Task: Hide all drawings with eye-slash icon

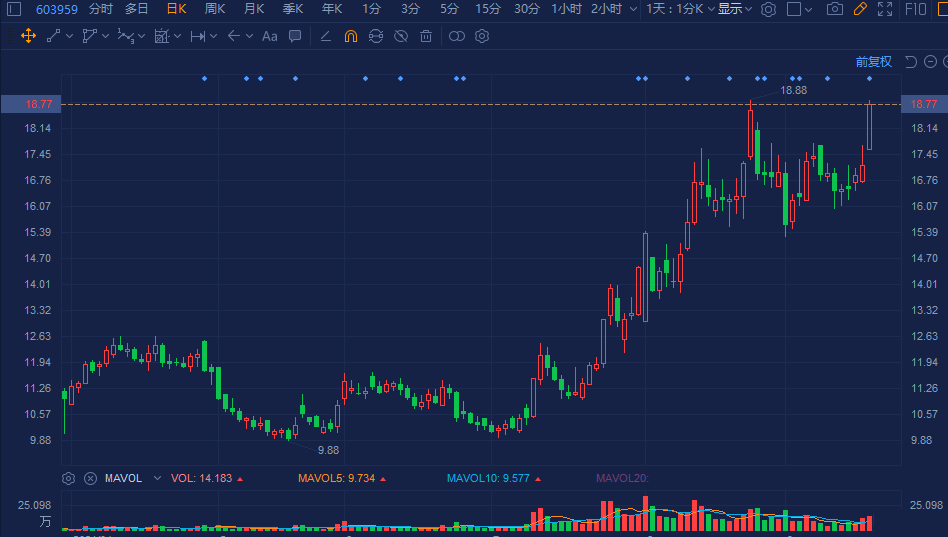Action: (x=401, y=36)
